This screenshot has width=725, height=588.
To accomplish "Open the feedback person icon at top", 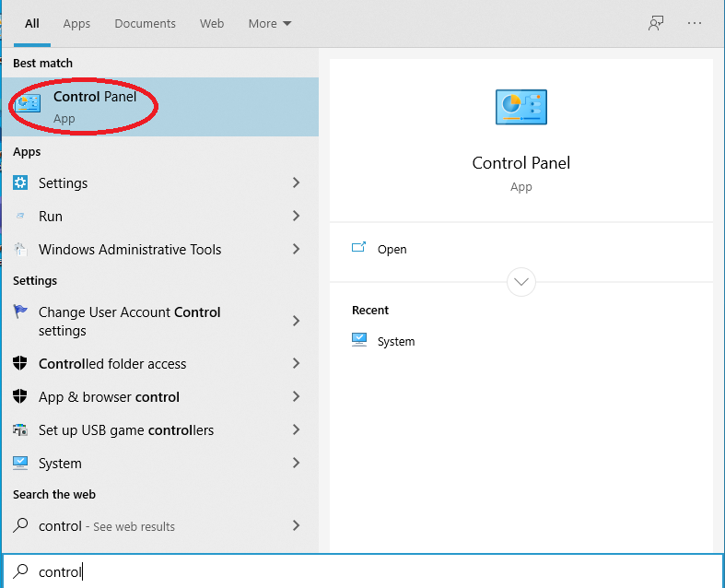I will [656, 23].
